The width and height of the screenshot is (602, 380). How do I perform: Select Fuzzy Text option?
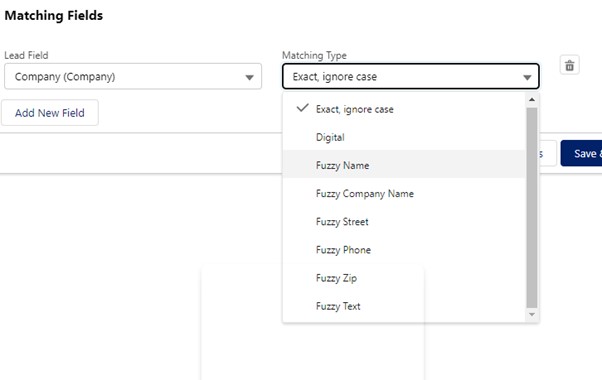click(404, 306)
